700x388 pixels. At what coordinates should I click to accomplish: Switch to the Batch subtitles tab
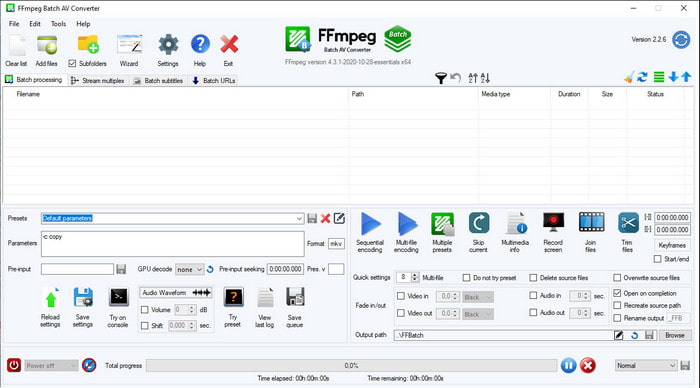(158, 80)
